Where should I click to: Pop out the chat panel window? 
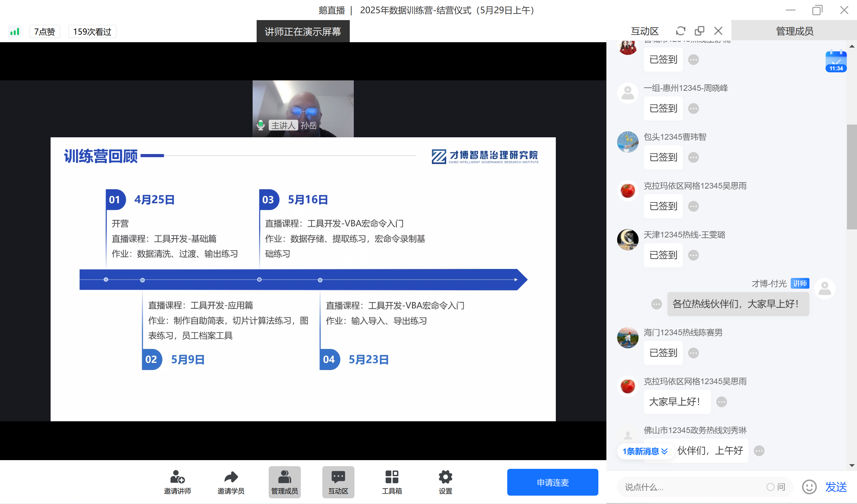pos(699,30)
